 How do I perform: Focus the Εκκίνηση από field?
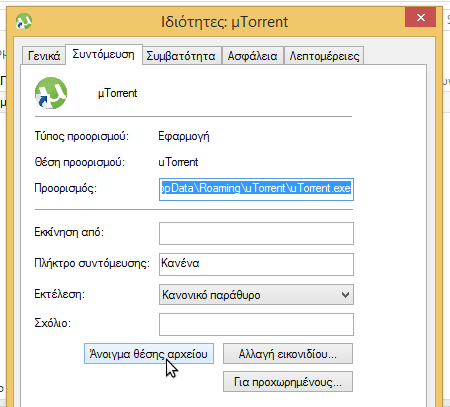tap(256, 233)
